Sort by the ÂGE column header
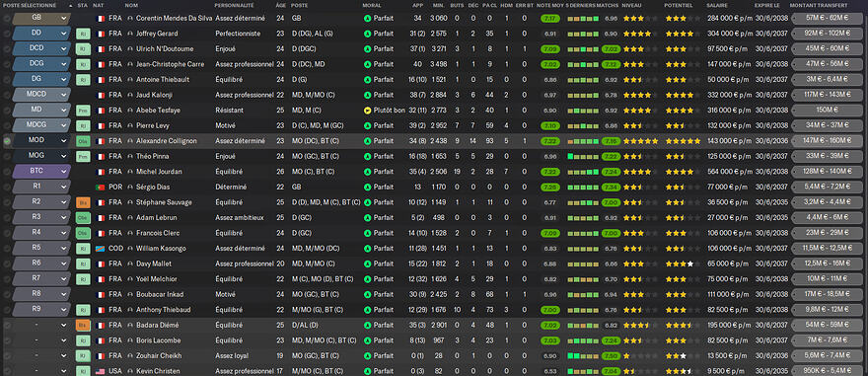 281,5
